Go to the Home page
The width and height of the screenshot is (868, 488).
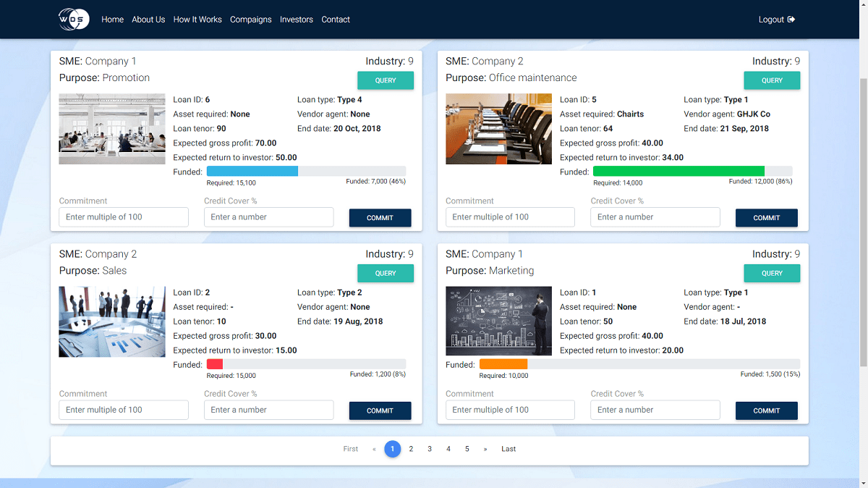pyautogui.click(x=112, y=20)
